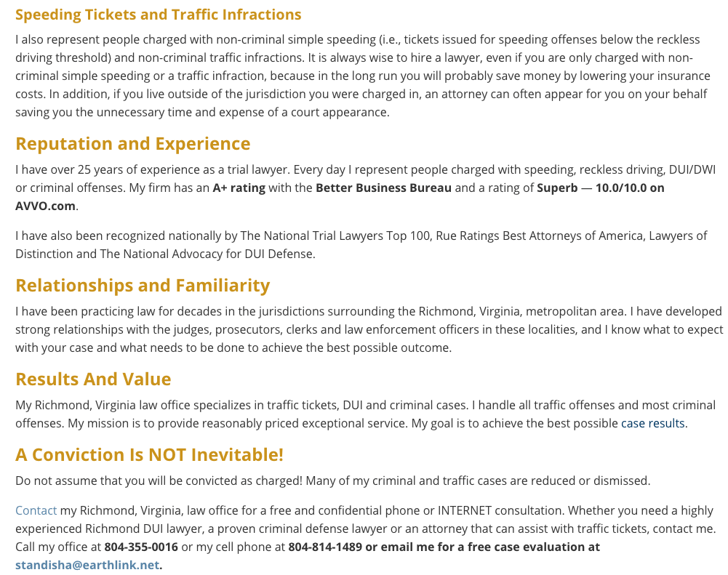Click the cell phone number 804-814-1489

[x=324, y=547]
